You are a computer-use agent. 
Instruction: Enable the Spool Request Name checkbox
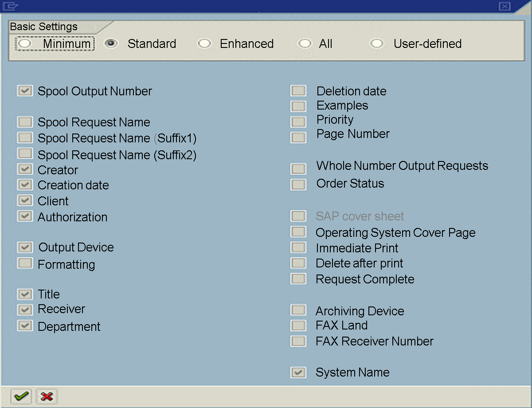(x=25, y=122)
